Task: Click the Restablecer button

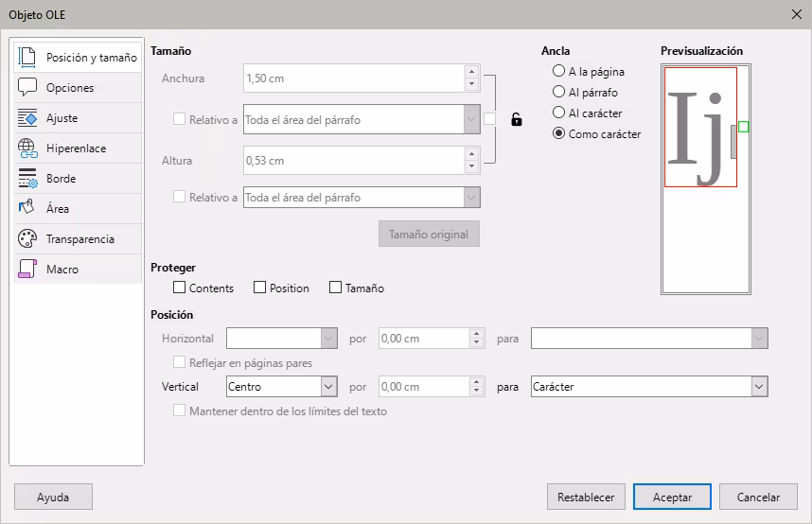Action: point(586,497)
